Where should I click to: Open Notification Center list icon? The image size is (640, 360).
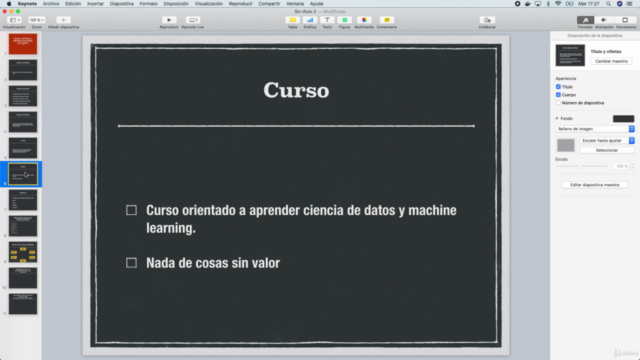point(629,4)
